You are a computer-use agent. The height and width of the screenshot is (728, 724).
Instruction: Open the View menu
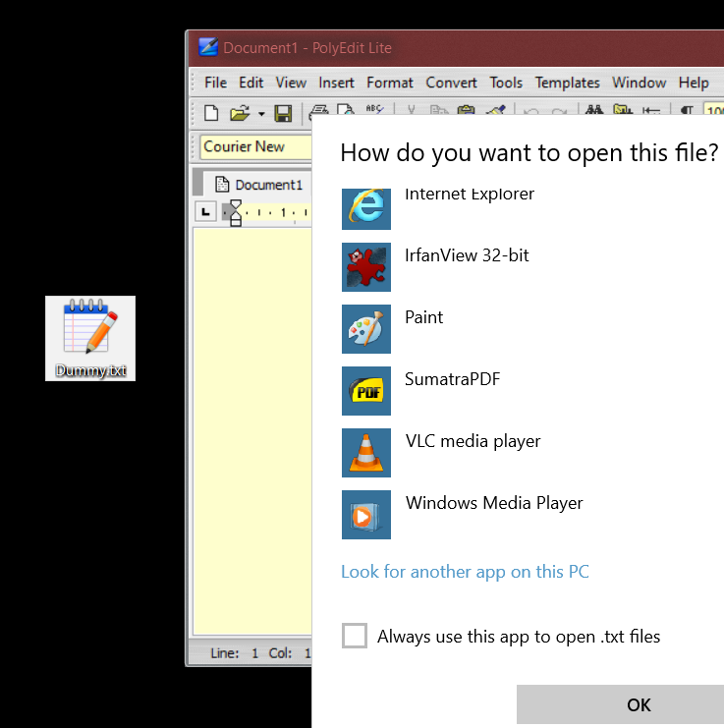click(x=291, y=83)
